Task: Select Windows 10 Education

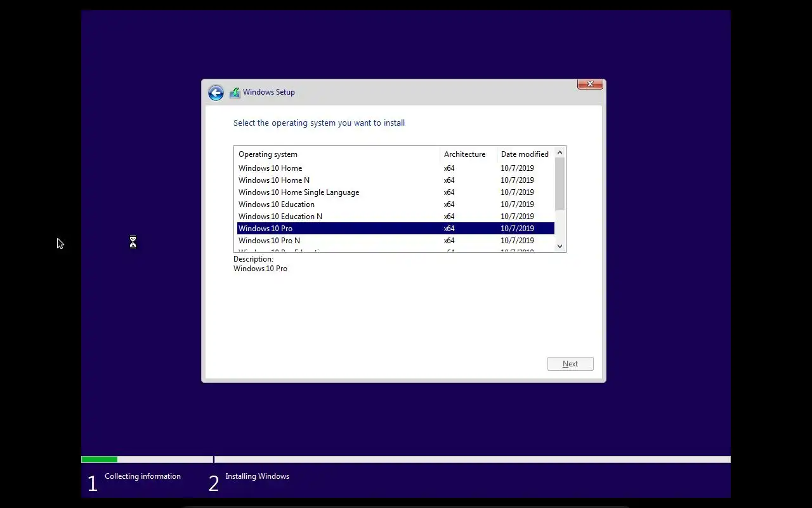Action: click(395, 204)
